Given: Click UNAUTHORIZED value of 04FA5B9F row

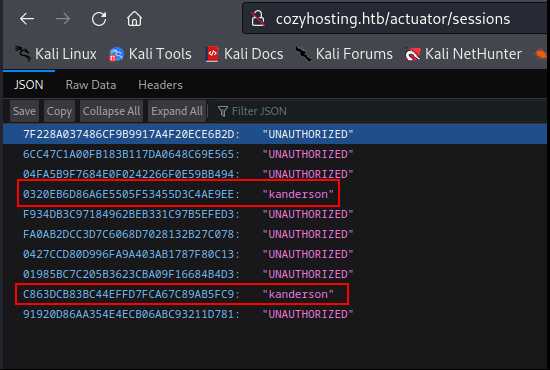Looking at the screenshot, I should (308, 174).
